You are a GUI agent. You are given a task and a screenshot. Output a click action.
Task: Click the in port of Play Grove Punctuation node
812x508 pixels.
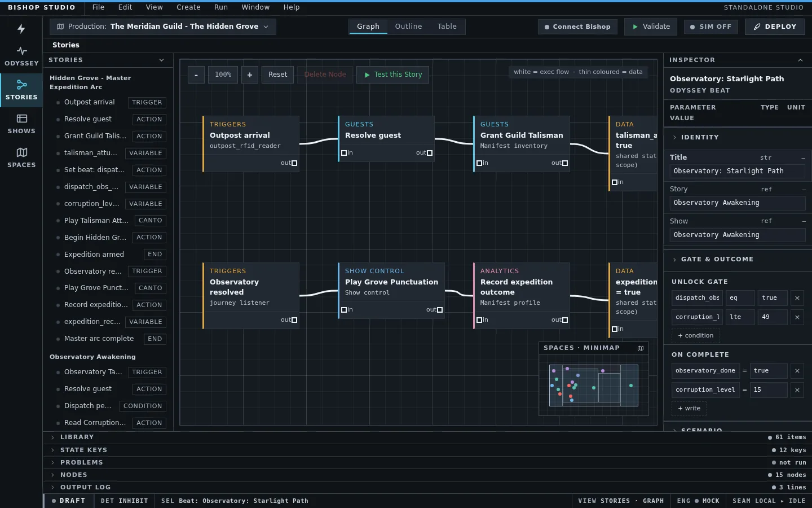(344, 310)
